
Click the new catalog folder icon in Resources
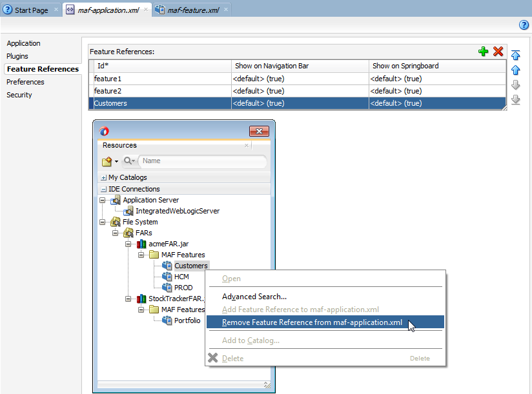(107, 161)
